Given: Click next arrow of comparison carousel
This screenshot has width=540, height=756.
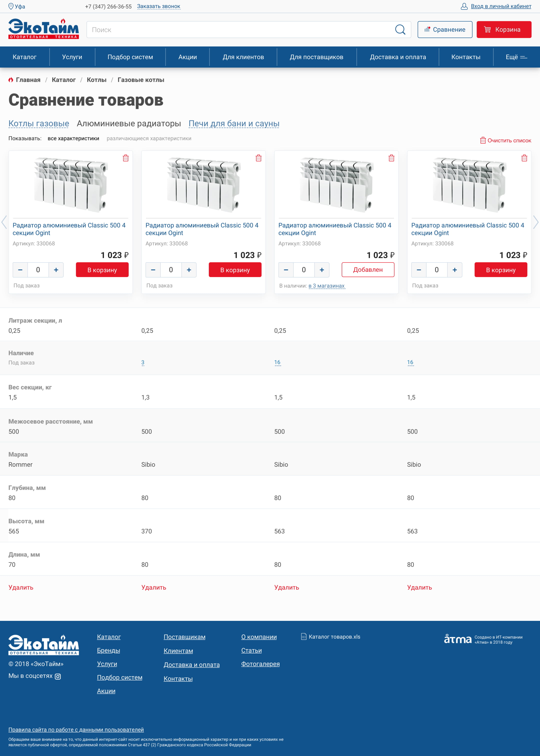Looking at the screenshot, I should (x=535, y=222).
